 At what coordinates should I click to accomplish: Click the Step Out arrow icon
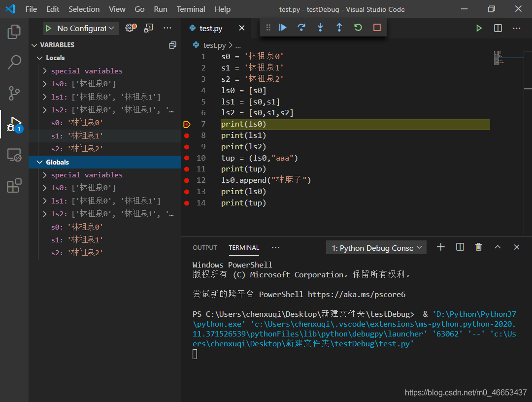(339, 28)
